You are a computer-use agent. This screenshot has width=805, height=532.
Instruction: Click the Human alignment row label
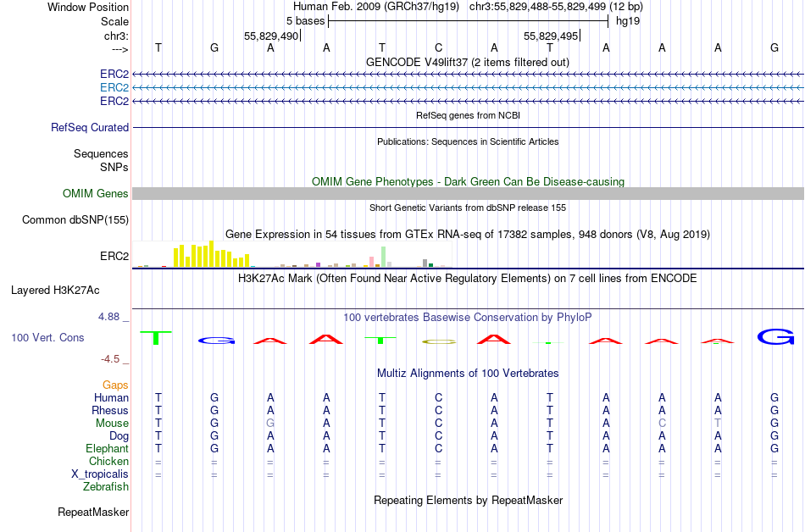[x=111, y=397]
